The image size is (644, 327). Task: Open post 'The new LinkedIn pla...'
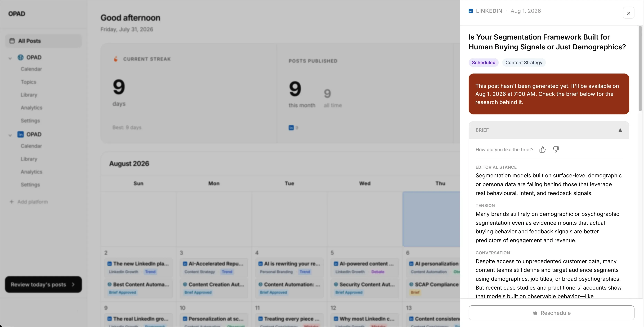click(138, 268)
